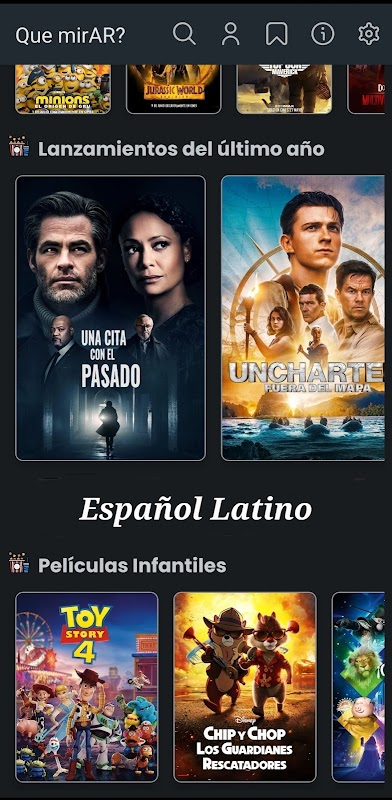Tap the Lanzamientos del último año heading

pyautogui.click(x=181, y=149)
